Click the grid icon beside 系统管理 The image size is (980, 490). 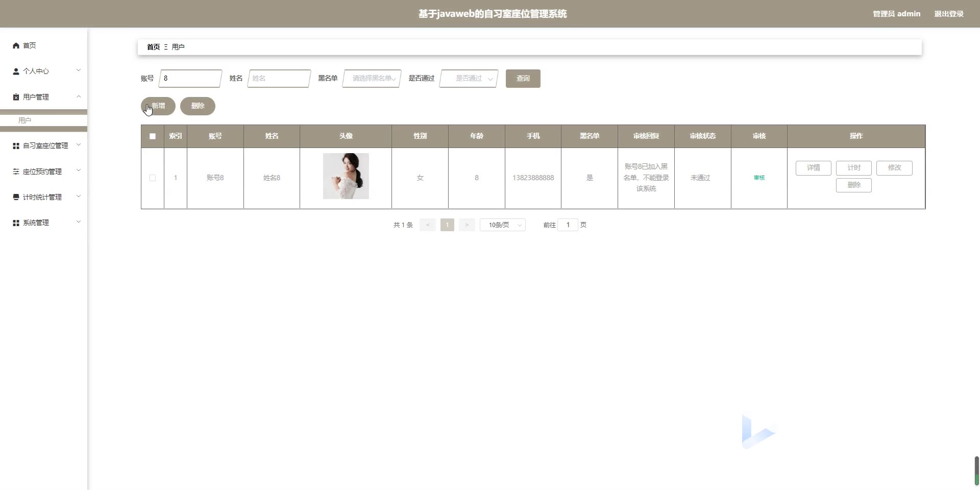coord(16,223)
